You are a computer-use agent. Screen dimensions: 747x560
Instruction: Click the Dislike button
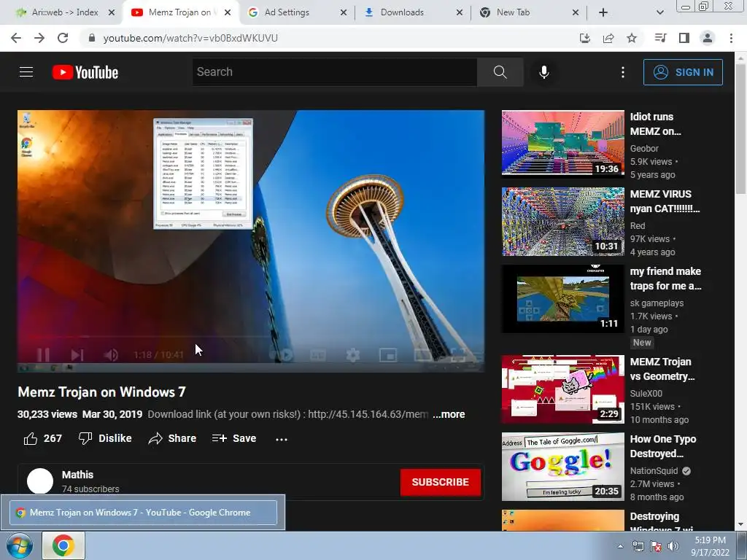tap(105, 438)
